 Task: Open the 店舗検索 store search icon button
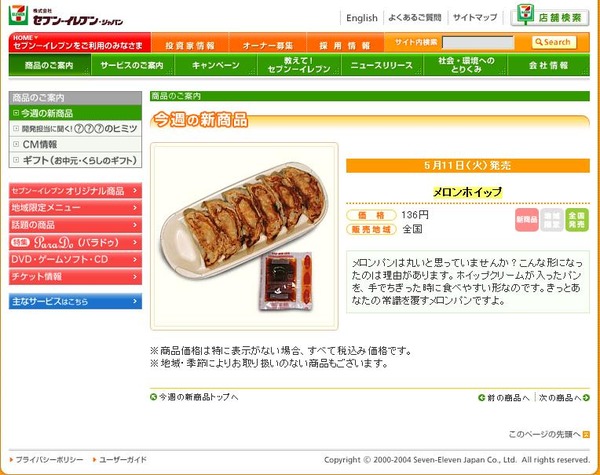[549, 15]
